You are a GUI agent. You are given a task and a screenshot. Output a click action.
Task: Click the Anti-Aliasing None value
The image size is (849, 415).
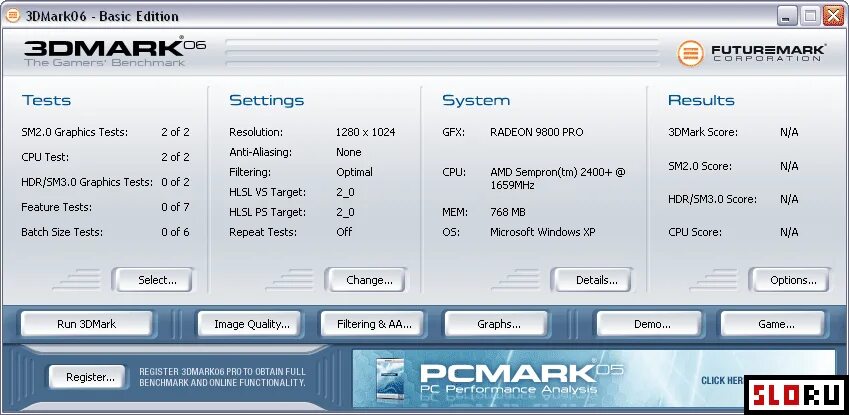(349, 152)
